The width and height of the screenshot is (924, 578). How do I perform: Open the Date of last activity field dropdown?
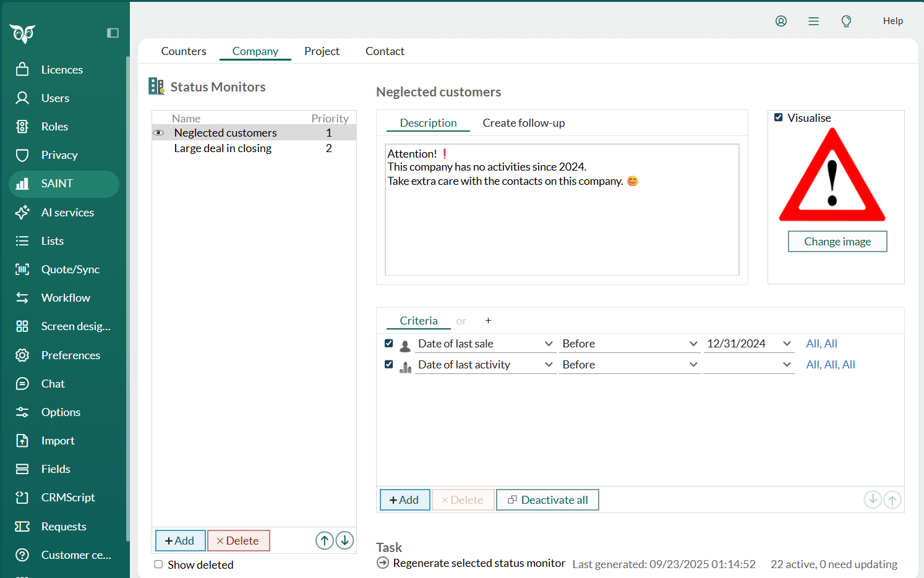(x=486, y=365)
